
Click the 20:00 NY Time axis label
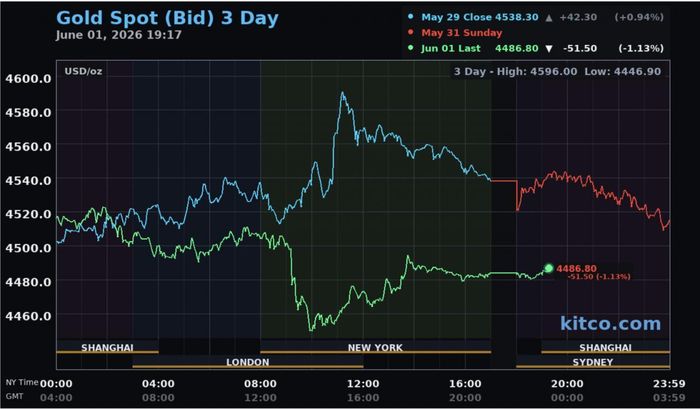(567, 384)
